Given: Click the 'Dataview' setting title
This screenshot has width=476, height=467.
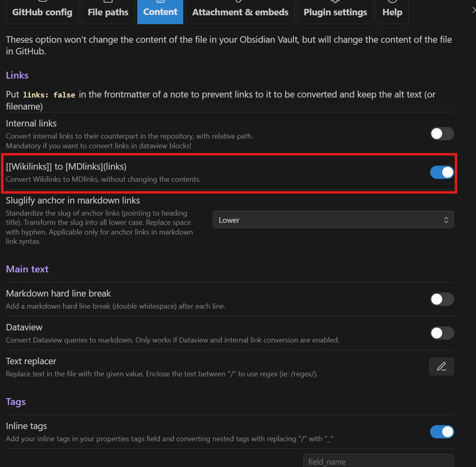Looking at the screenshot, I should (24, 327).
